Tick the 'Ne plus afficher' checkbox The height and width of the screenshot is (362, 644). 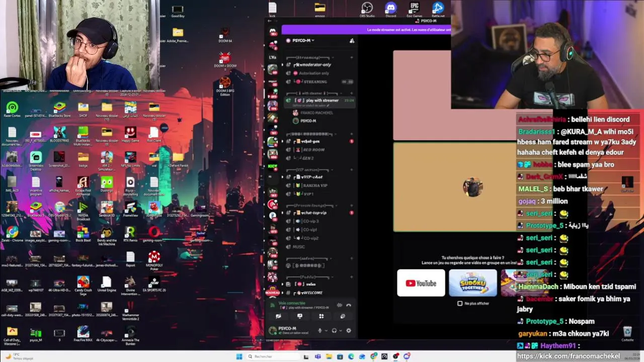tap(459, 303)
